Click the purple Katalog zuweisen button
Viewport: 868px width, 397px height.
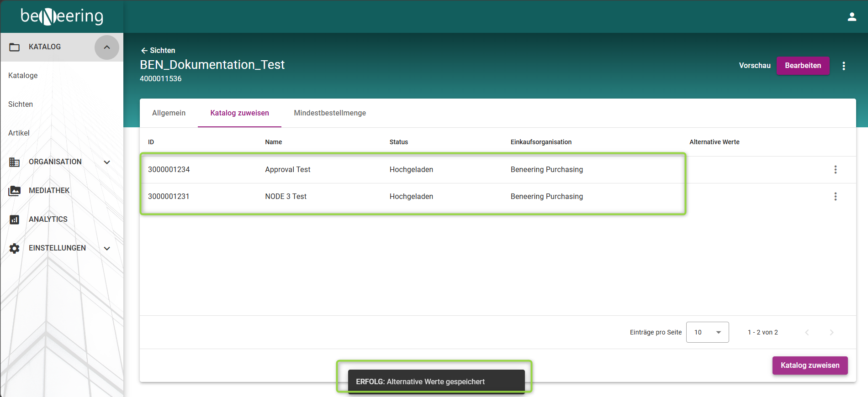pyautogui.click(x=810, y=366)
